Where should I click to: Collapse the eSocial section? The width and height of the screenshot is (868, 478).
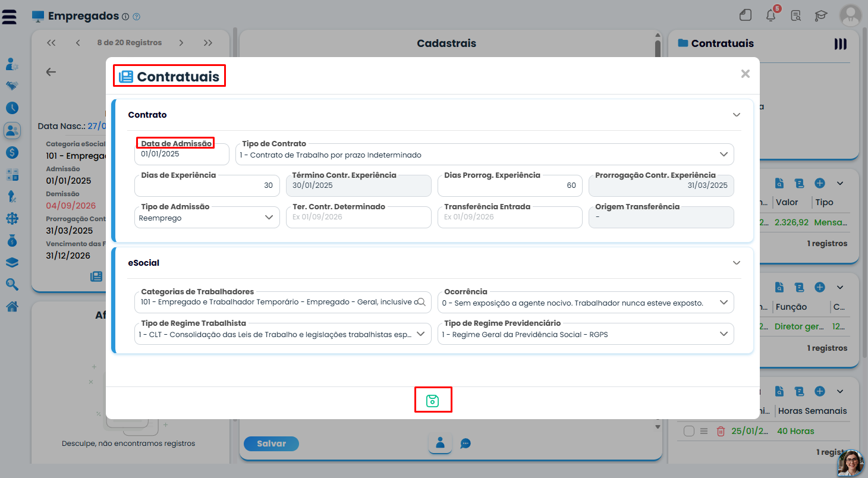coord(737,263)
